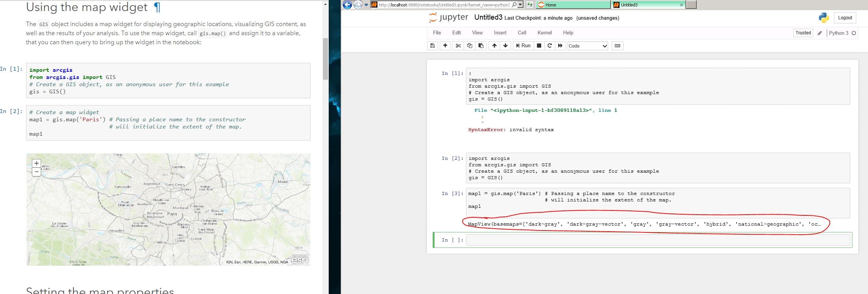868x294 pixels.
Task: Switch to the Home browser tab
Action: 573,5
